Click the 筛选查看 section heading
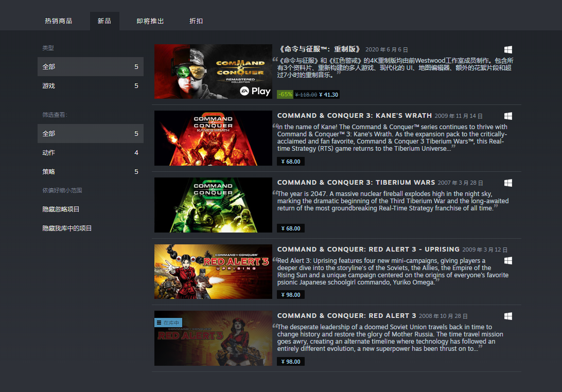Screen dimensions: 562x392 click(55, 115)
